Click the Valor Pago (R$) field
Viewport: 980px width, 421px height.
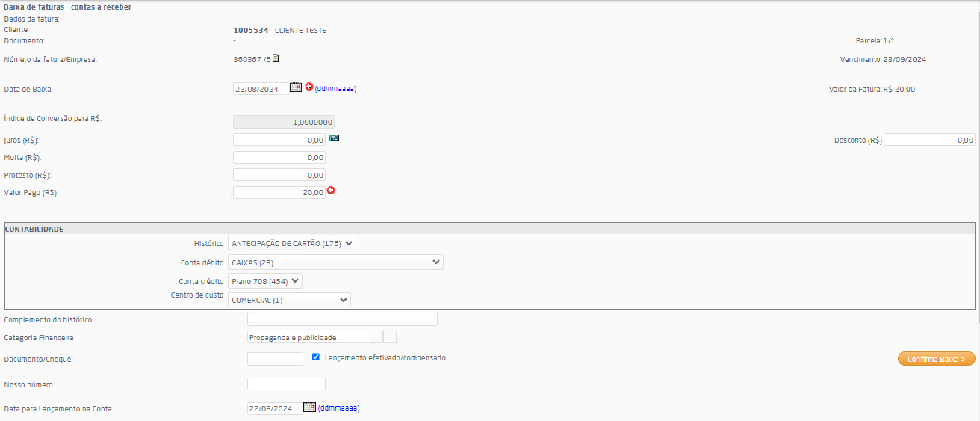[279, 192]
